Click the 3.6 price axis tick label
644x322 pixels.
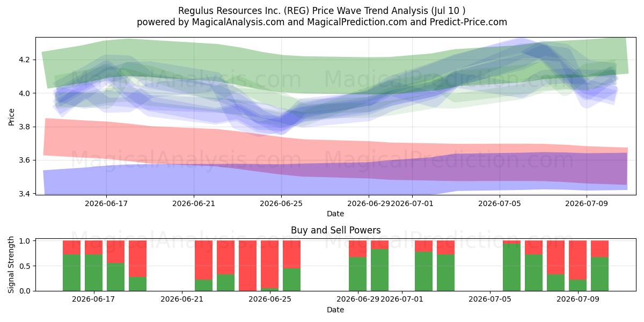(26, 160)
